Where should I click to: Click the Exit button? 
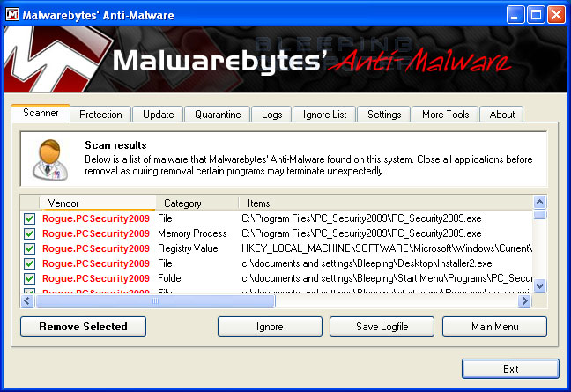[x=510, y=369]
